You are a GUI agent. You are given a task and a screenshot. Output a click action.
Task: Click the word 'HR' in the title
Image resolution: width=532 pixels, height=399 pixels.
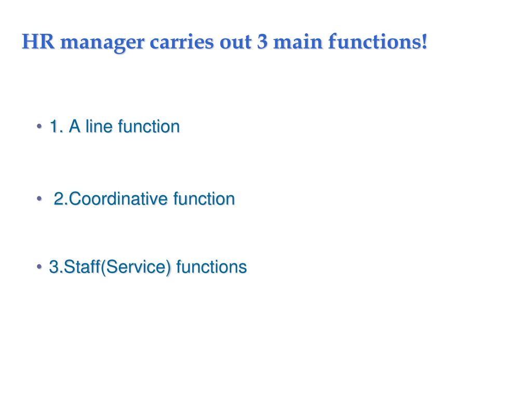pos(38,42)
